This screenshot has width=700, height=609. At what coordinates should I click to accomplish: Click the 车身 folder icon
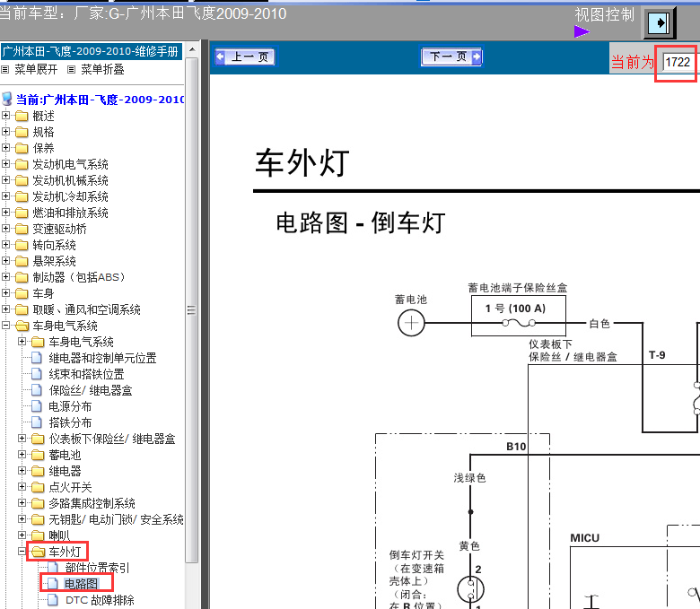[x=22, y=293]
